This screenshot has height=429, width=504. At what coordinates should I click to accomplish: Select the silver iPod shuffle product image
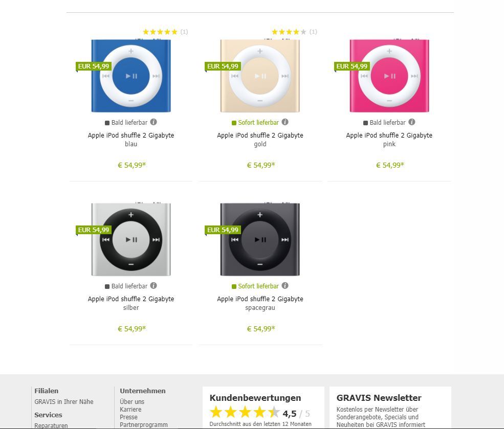[131, 239]
